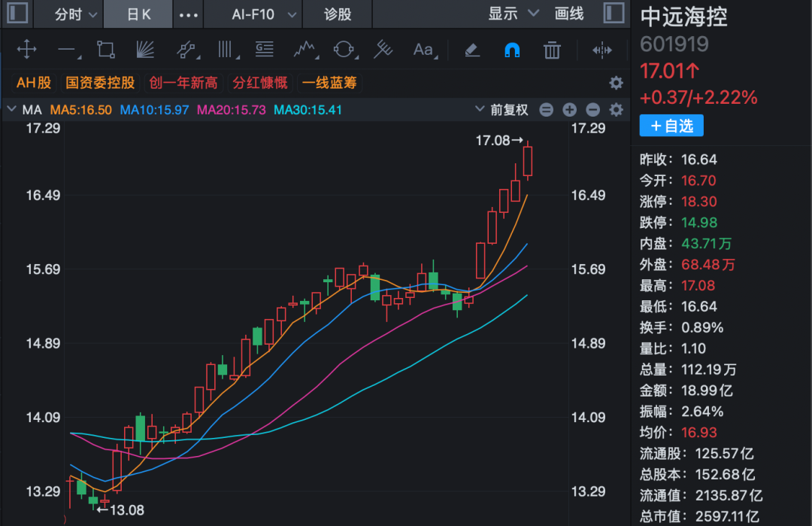Collapse the MA indicator row
The image size is (812, 526).
point(11,109)
